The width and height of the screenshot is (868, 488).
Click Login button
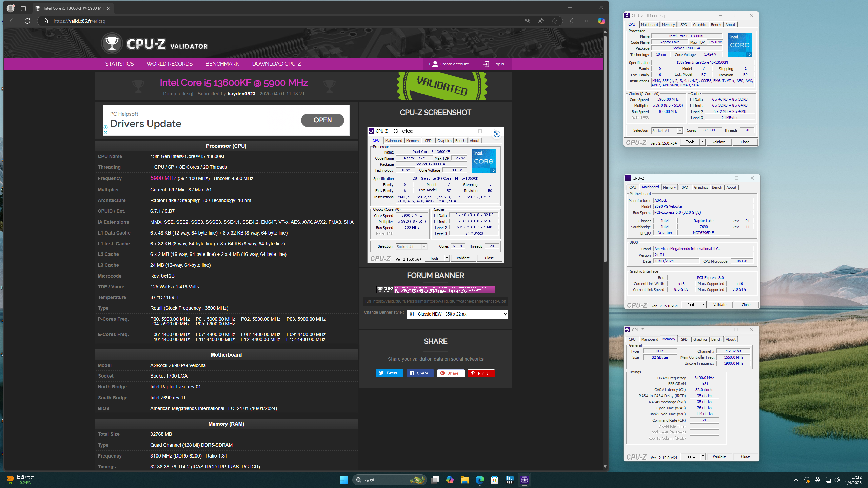pyautogui.click(x=494, y=64)
